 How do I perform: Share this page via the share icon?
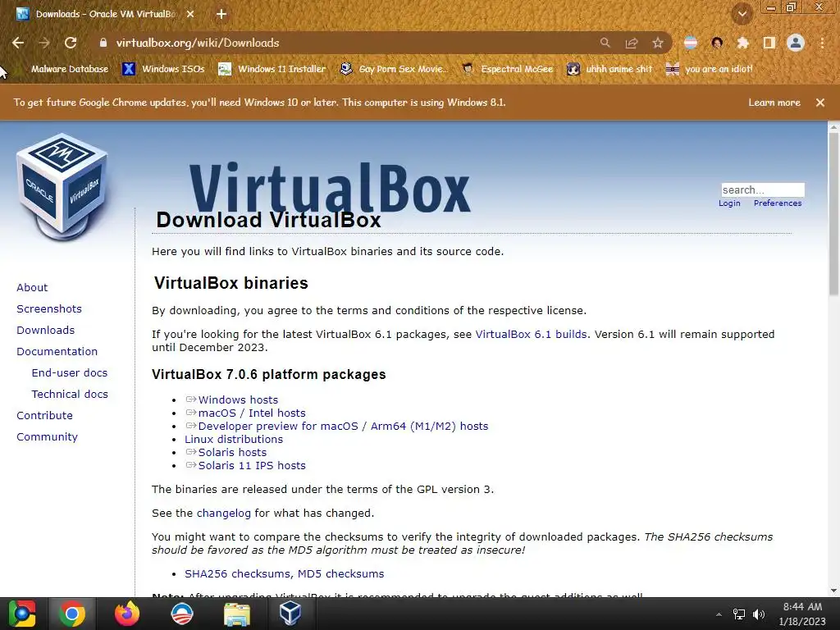[x=632, y=43]
